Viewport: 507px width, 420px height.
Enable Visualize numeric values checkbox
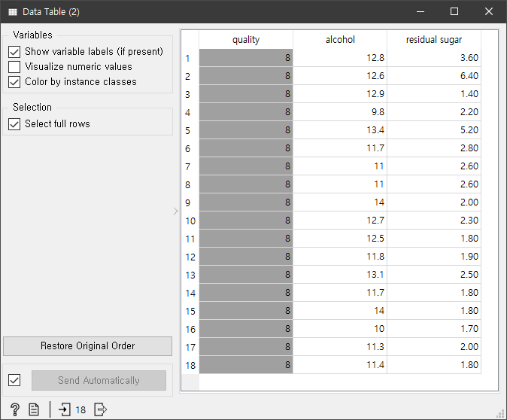[x=14, y=67]
